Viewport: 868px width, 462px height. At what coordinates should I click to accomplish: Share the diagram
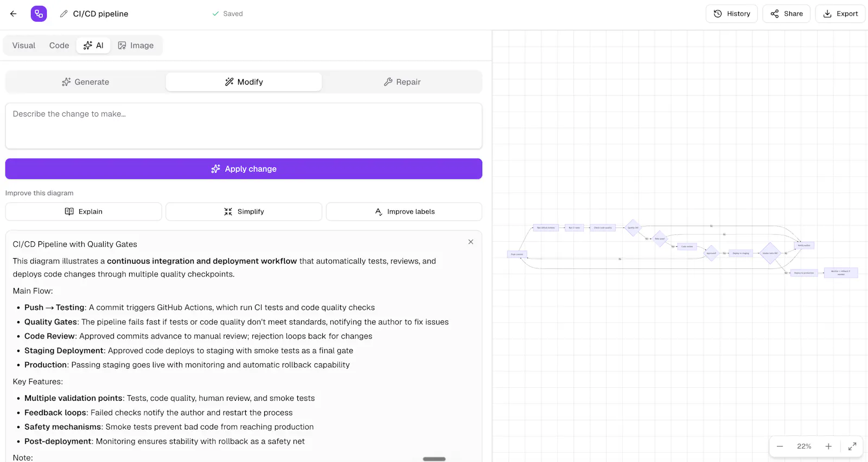point(787,14)
